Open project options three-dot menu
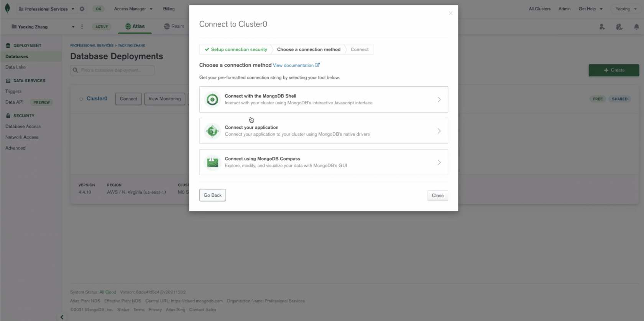644x321 pixels. click(82, 26)
